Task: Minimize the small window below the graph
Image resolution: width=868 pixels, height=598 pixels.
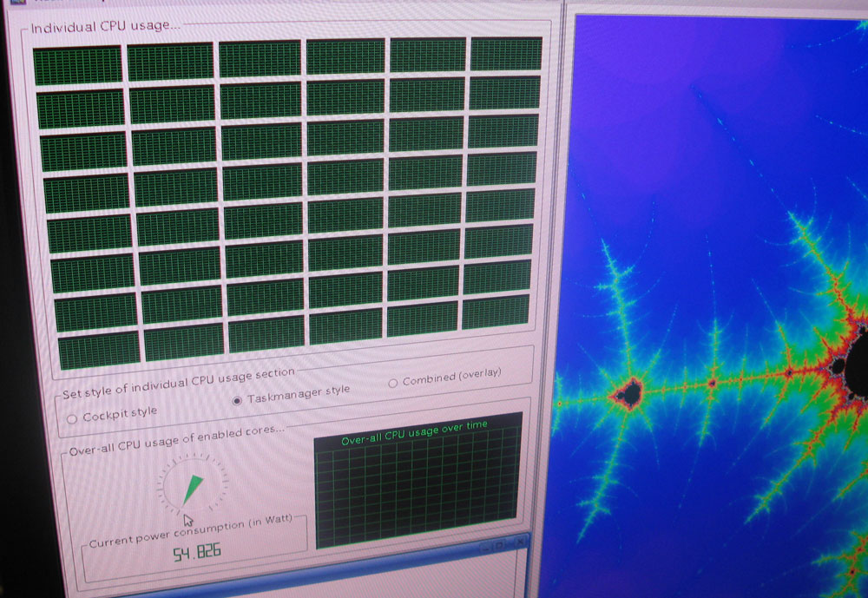Action: pos(486,548)
